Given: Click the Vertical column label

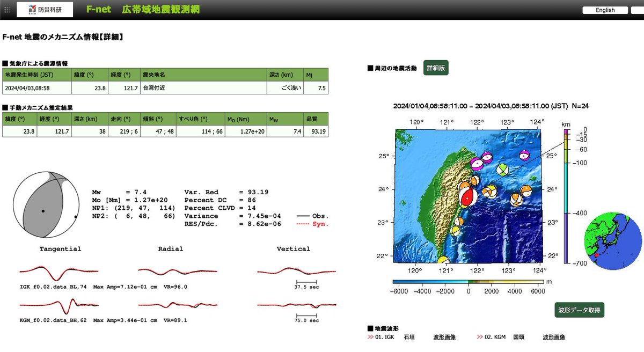Looking at the screenshot, I should [293, 249].
